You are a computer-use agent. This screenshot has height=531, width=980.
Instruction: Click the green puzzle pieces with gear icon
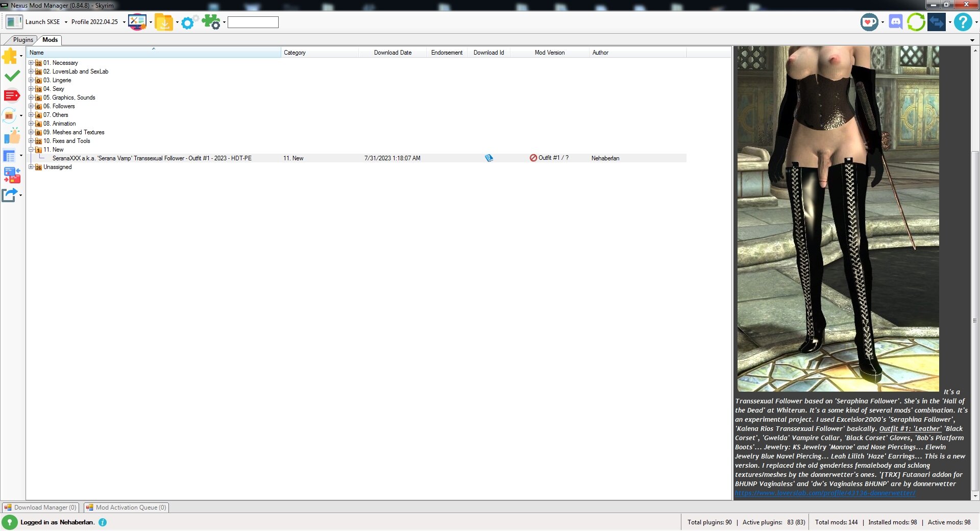[x=211, y=22]
